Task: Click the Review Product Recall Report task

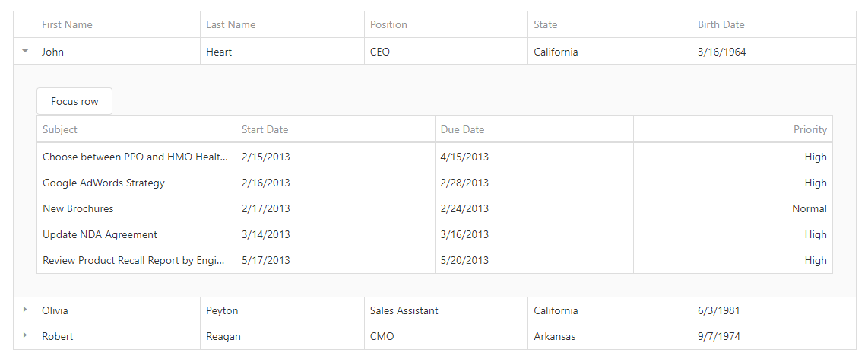Action: [x=134, y=260]
